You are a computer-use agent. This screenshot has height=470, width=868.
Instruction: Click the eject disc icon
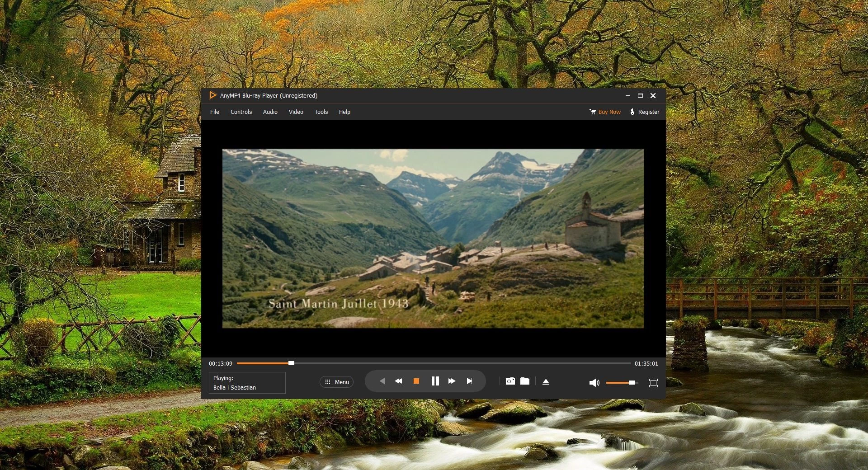click(x=546, y=382)
